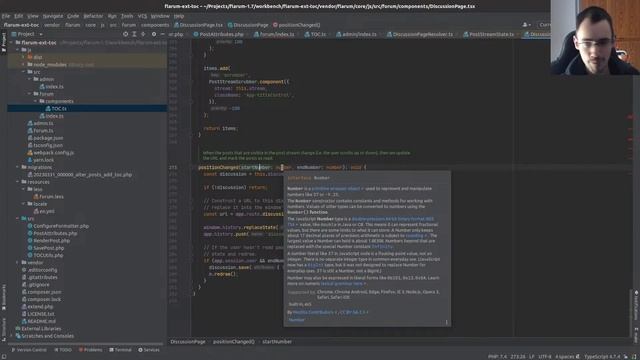Switch to the PostAttributes.php editor tab
The image size is (640, 360).
click(218, 35)
